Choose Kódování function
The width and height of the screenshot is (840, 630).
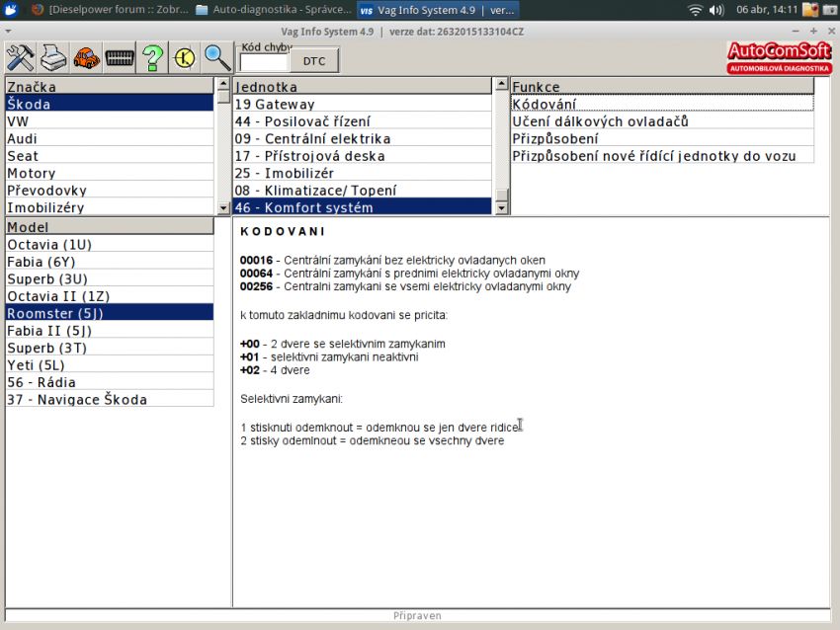tap(662, 104)
